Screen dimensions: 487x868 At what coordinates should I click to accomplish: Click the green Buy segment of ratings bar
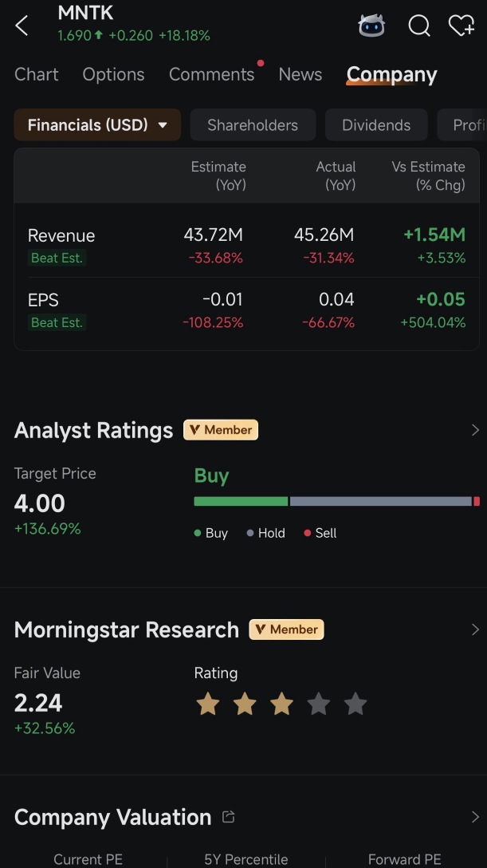pyautogui.click(x=241, y=502)
